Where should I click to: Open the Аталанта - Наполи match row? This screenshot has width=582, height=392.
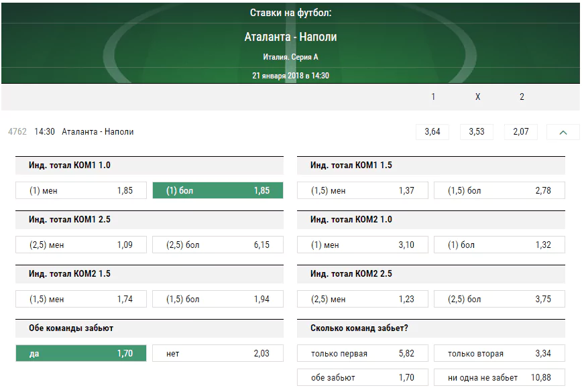(x=98, y=131)
